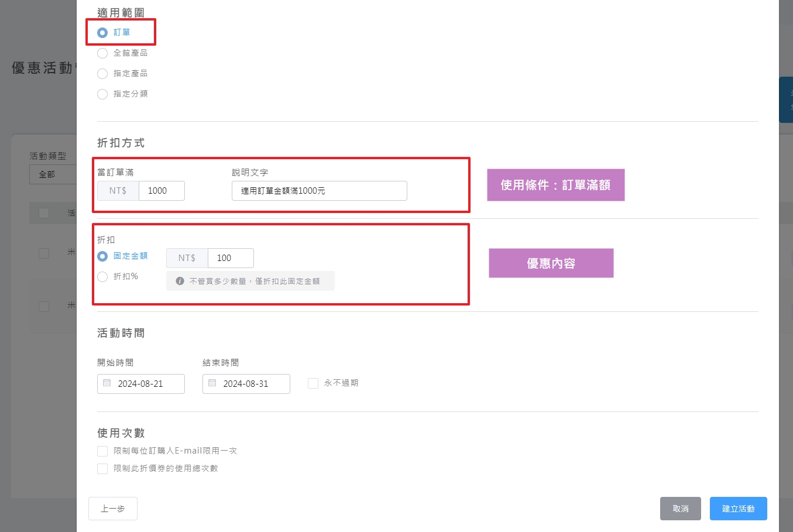Click the NT$ 1000 order minimum field
This screenshot has width=793, height=532.
point(161,190)
